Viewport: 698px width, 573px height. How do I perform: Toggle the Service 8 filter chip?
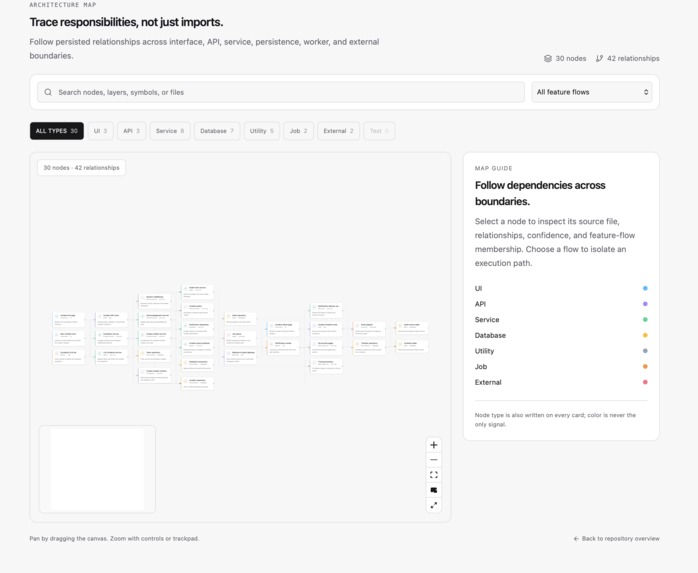click(170, 131)
